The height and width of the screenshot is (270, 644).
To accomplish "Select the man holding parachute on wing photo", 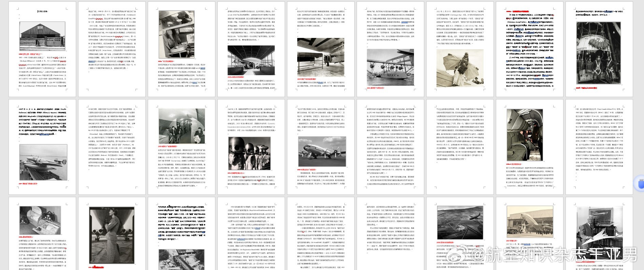I will 460,69.
